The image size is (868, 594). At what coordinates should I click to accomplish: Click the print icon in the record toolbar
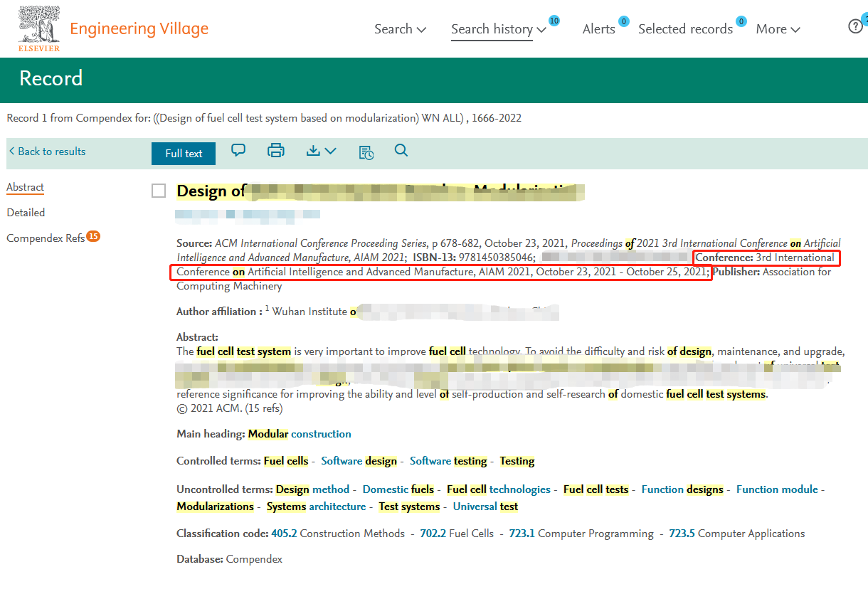[x=275, y=150]
